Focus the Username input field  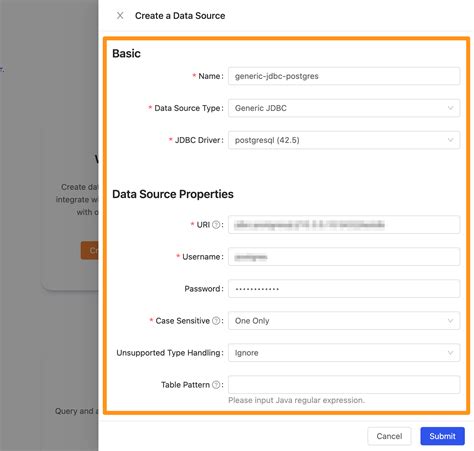[344, 257]
